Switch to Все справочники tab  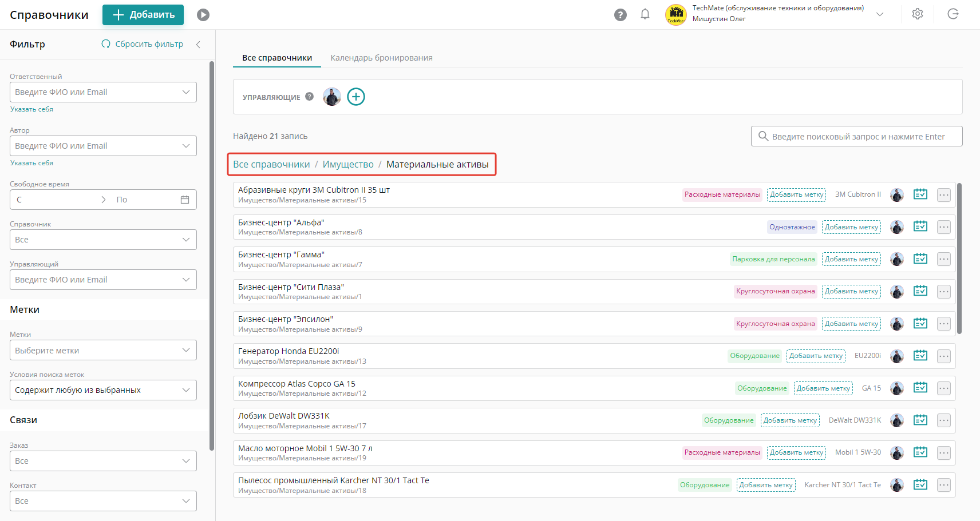[x=277, y=58]
